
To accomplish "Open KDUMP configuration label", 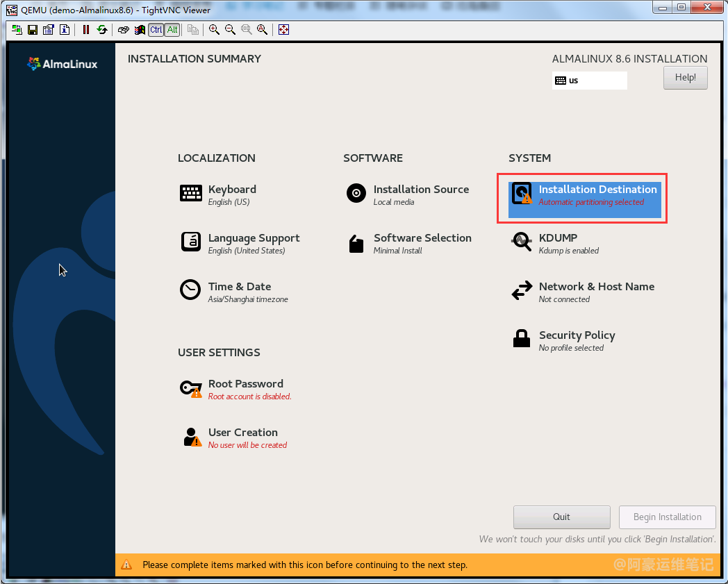I will [x=558, y=237].
